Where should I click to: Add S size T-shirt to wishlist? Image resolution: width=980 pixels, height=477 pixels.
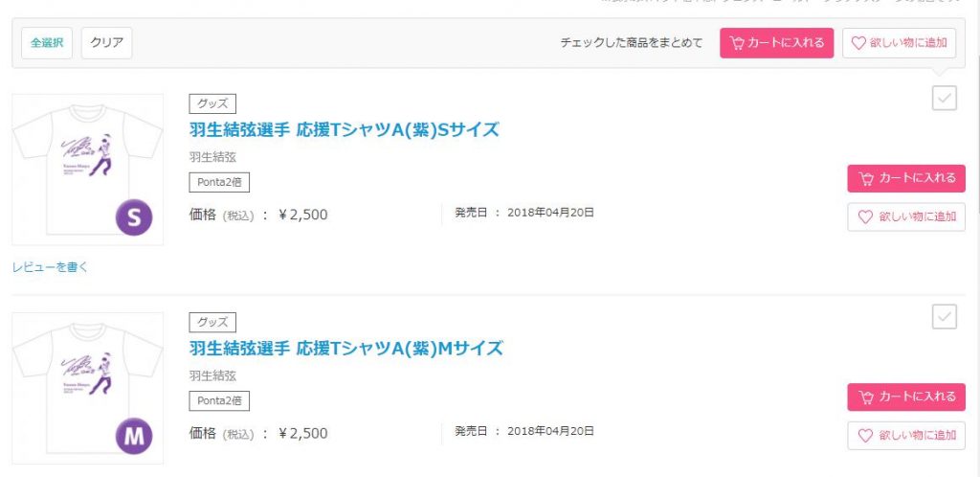click(x=905, y=217)
